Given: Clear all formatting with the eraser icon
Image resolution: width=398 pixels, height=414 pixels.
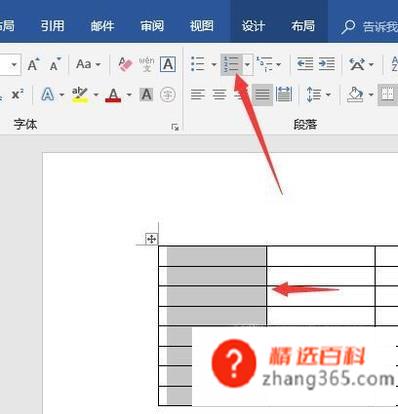Looking at the screenshot, I should tap(125, 64).
